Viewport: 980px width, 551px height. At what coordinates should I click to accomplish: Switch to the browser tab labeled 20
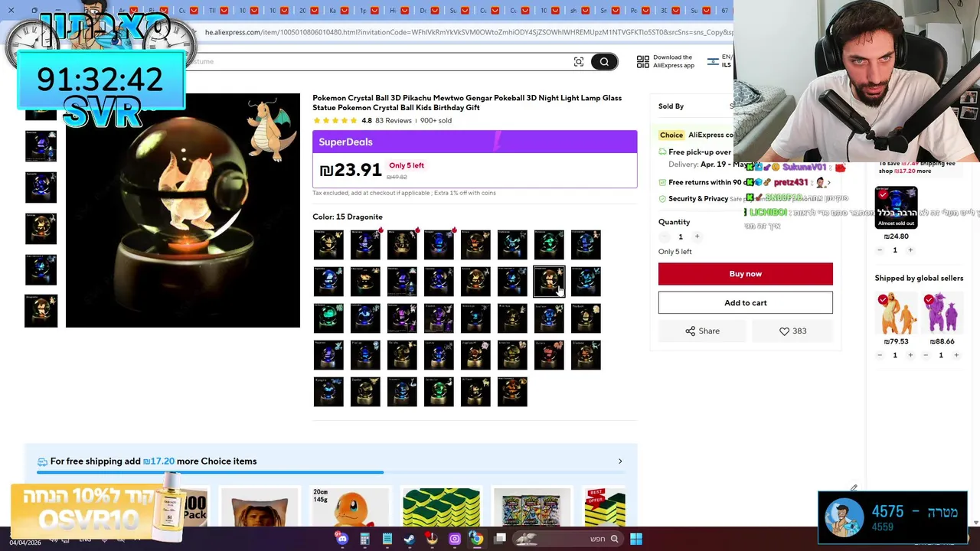[308, 11]
